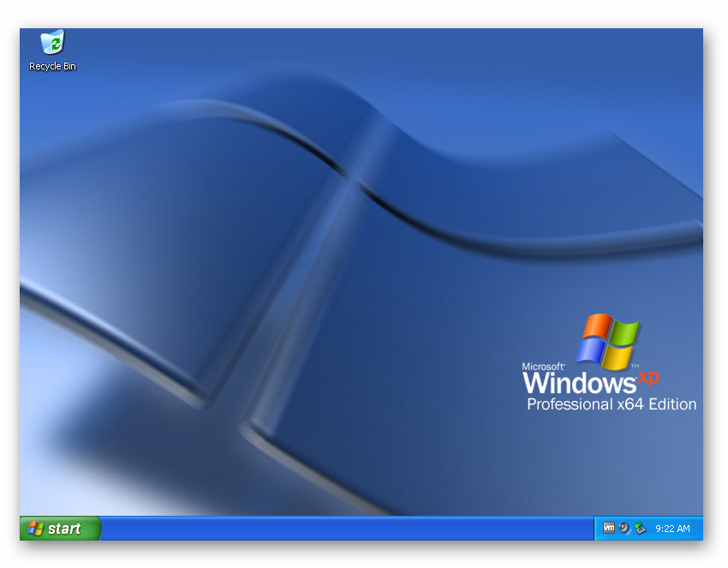Click the tray clock area

(673, 529)
